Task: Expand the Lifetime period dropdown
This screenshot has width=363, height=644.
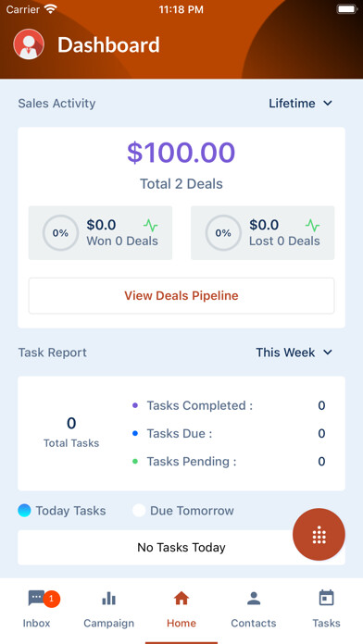Action: pos(301,103)
